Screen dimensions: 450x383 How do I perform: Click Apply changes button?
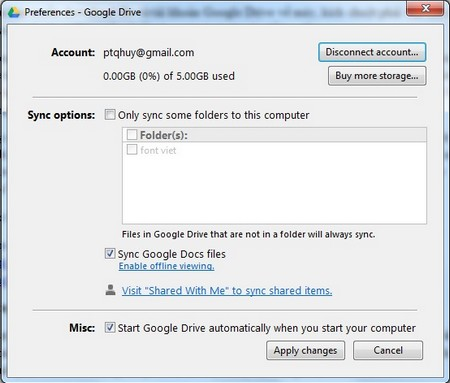click(x=305, y=350)
